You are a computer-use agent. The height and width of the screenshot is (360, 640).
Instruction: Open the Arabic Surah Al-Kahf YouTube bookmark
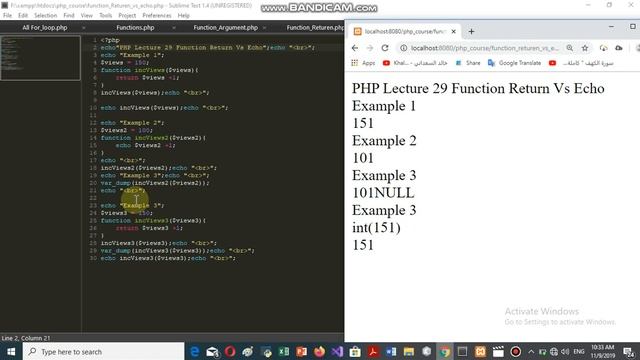tap(581, 63)
